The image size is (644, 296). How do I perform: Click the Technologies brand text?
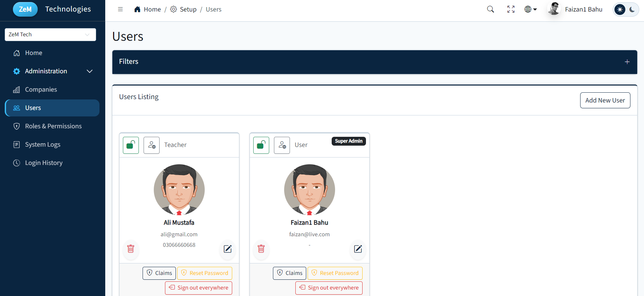[68, 9]
